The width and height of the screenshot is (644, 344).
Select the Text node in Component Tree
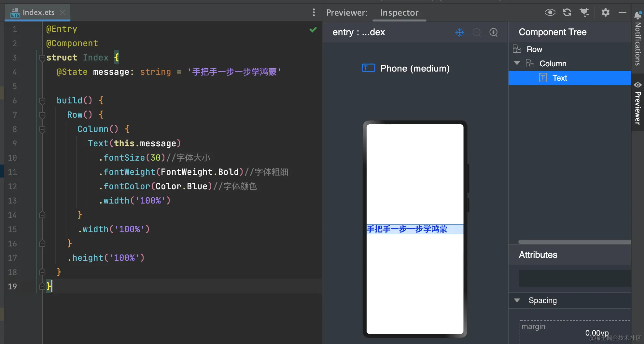point(569,78)
